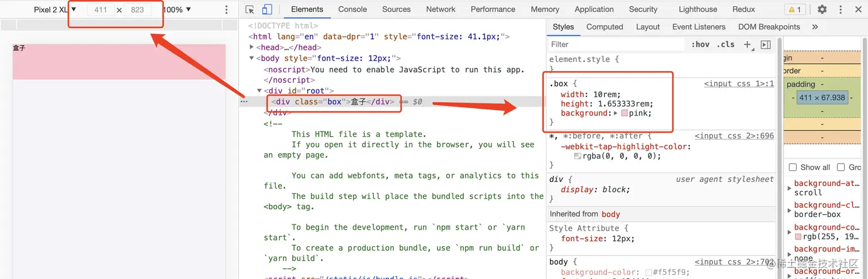Screen dimensions: 868x279
Task: Click the #f5f5f9 background-color swatch
Action: 648,273
